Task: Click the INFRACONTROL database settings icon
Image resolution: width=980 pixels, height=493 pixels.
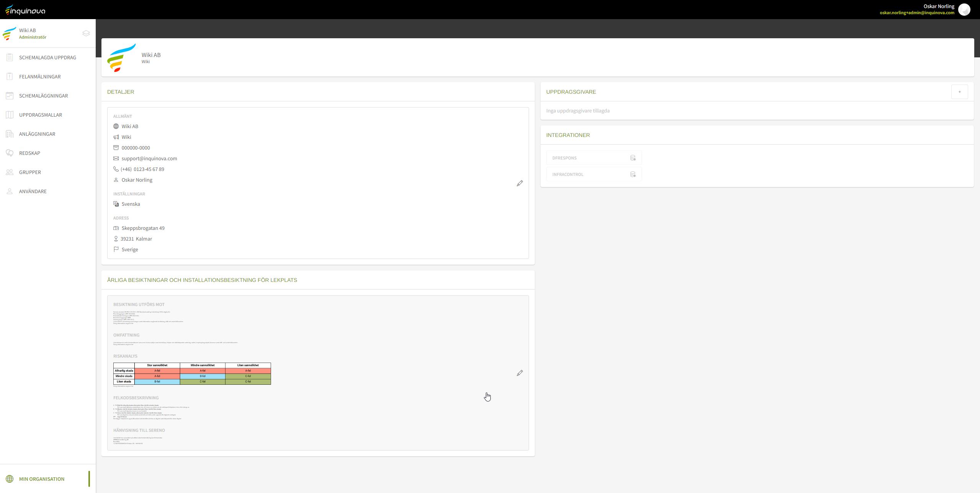Action: [633, 174]
